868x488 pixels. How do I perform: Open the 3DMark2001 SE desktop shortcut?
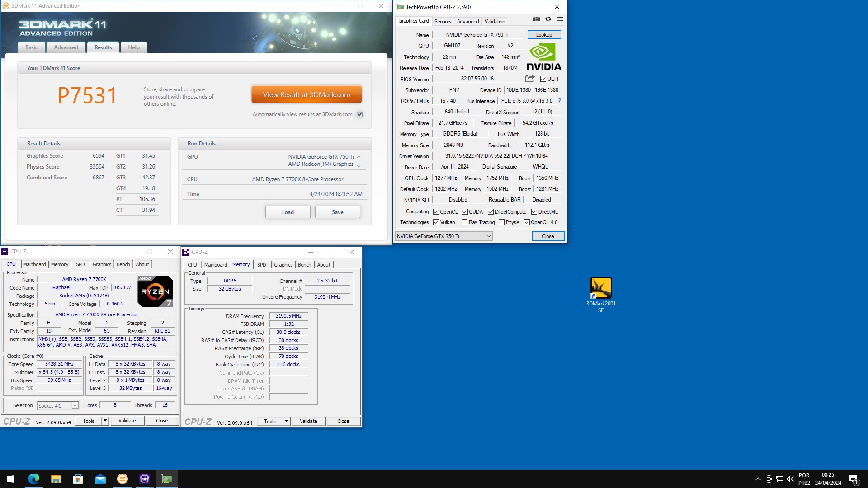[x=601, y=295]
